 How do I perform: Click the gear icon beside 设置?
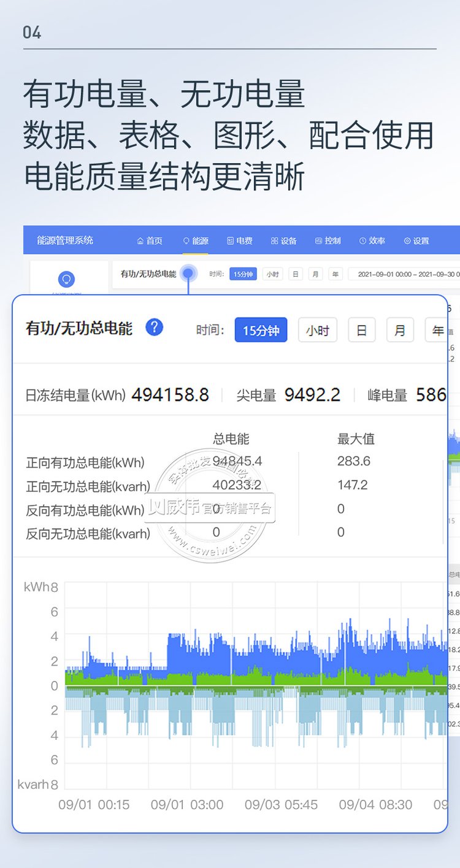[x=407, y=241]
